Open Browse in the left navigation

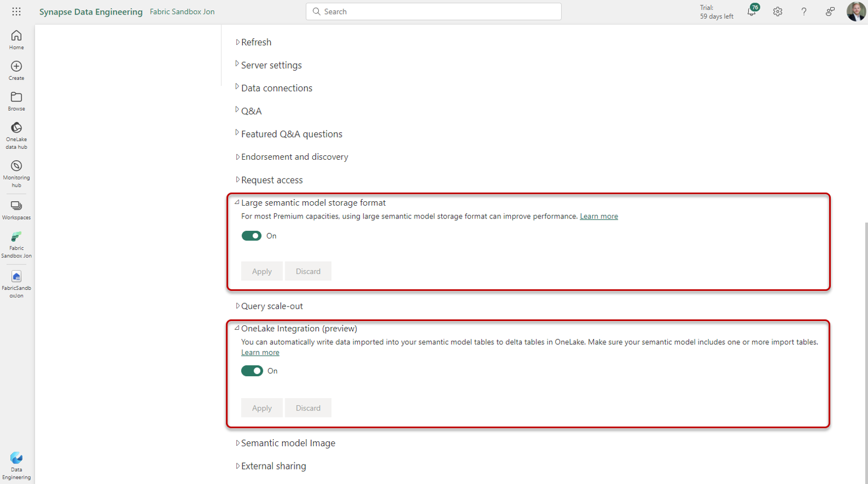[16, 101]
